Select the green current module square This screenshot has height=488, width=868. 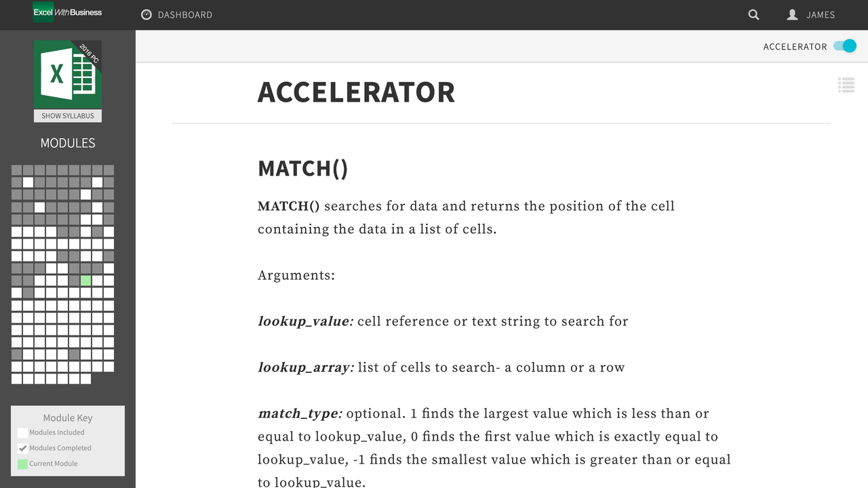coord(85,281)
